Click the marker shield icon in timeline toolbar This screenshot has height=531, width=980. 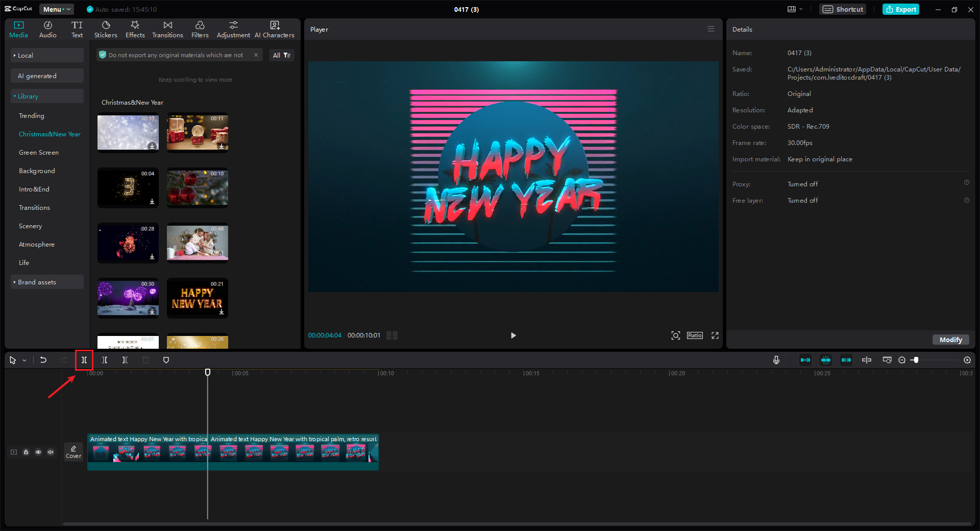coord(166,360)
